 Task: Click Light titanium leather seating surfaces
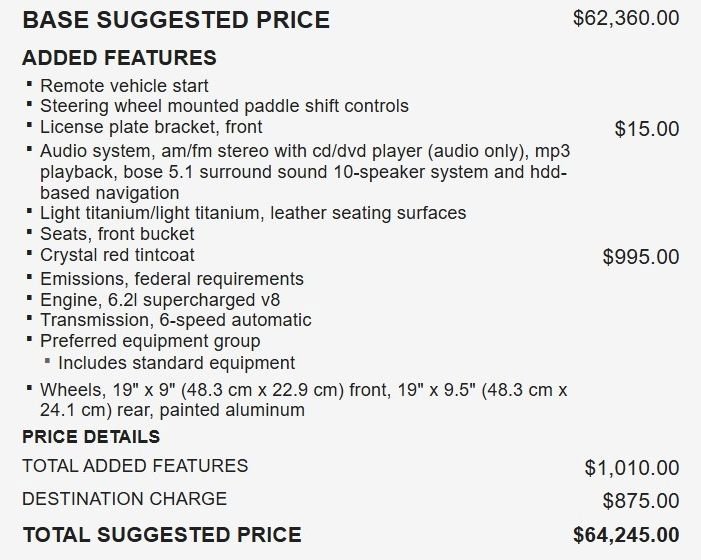coord(253,213)
